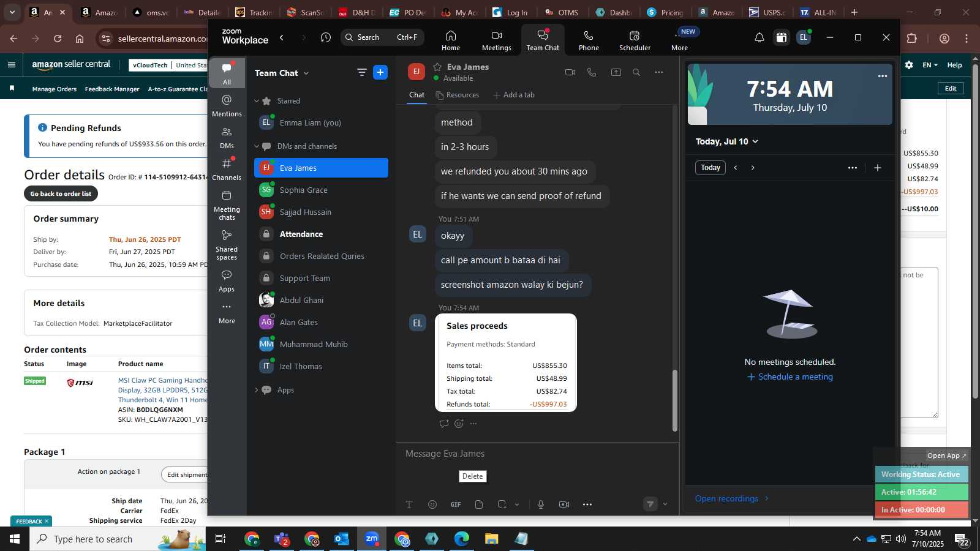Viewport: 980px width, 551px height.
Task: Open Today, Jul 10 date dropdown
Action: click(x=727, y=141)
